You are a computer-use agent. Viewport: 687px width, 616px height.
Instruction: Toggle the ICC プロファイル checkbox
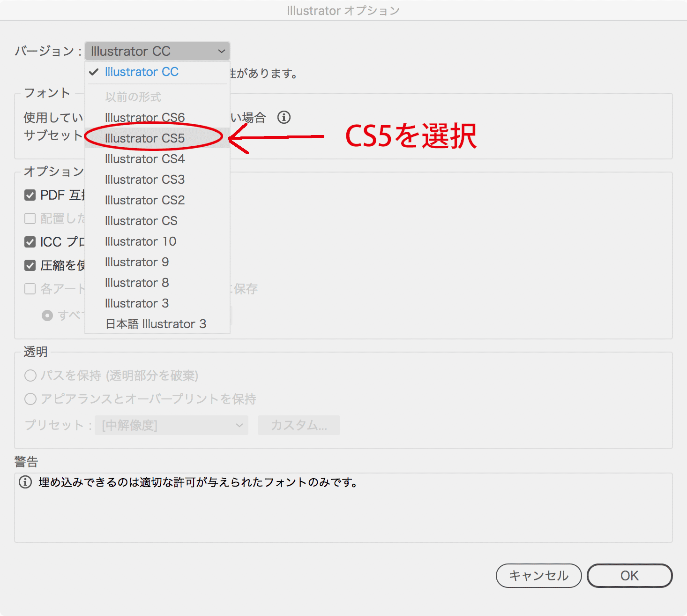[30, 242]
